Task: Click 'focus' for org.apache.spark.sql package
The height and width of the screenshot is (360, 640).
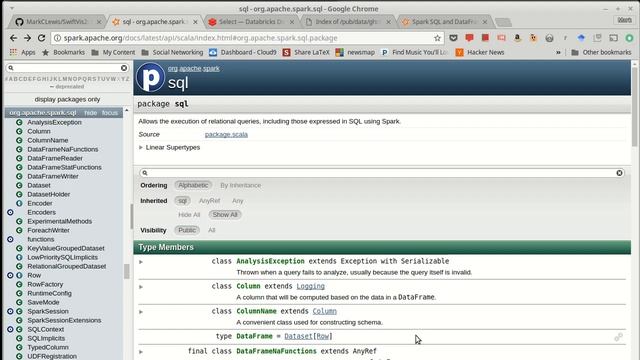Action: click(x=110, y=113)
